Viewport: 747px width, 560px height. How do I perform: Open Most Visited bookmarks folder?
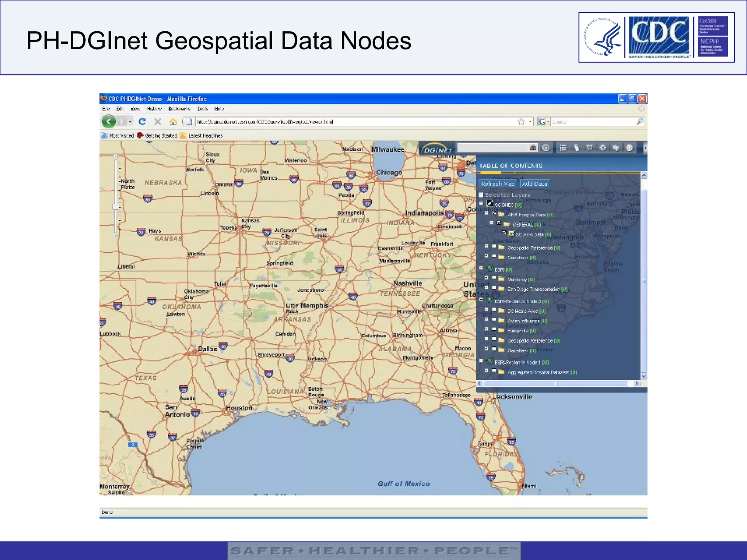117,136
